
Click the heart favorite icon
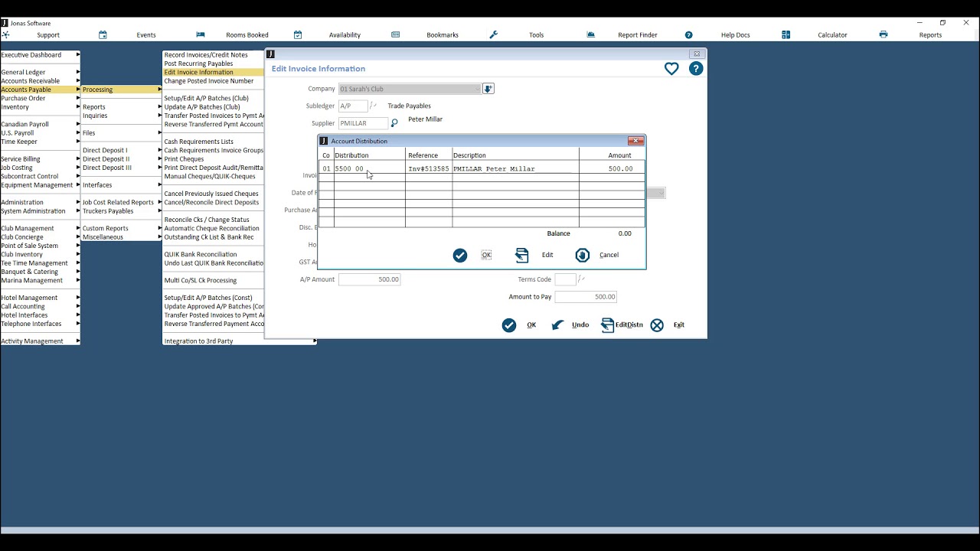pyautogui.click(x=671, y=69)
